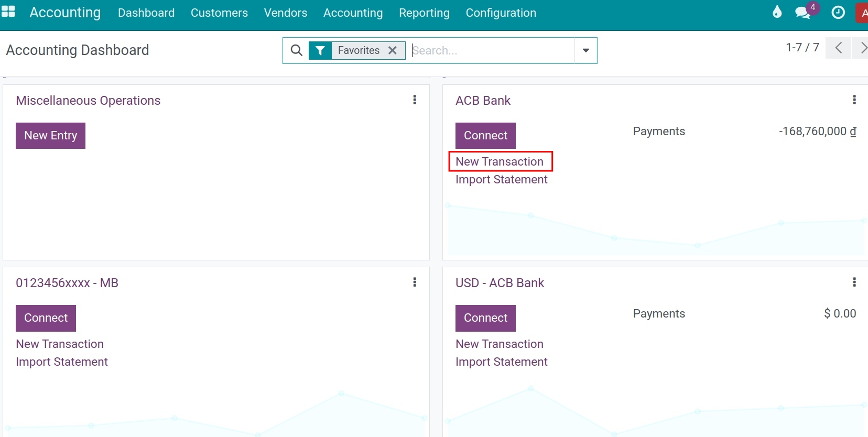Open the Vendors menu
Screen dimensions: 868x437
coord(286,13)
